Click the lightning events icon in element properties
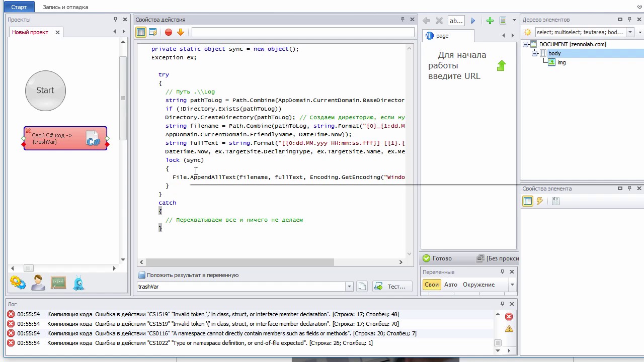Image resolution: width=644 pixels, height=362 pixels. [540, 201]
